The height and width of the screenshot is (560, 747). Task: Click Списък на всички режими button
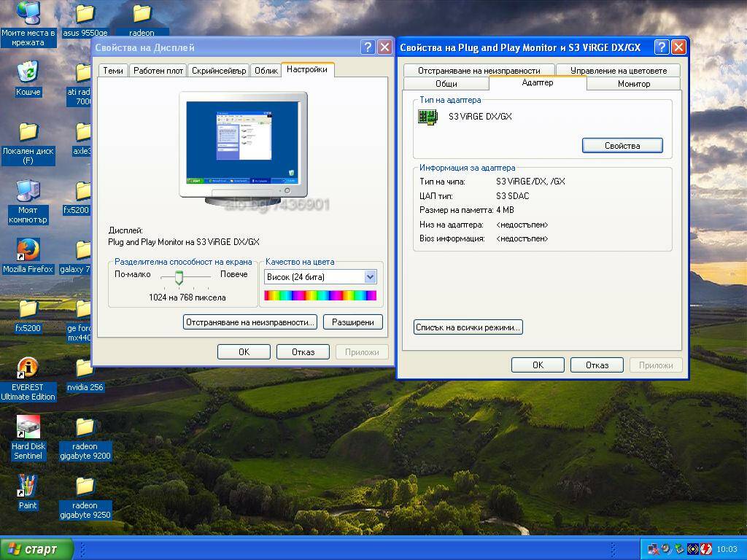468,327
